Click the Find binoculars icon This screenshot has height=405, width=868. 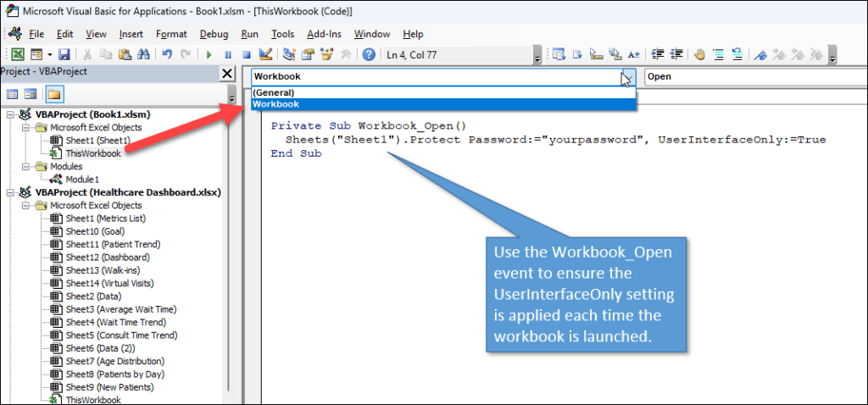coord(143,55)
